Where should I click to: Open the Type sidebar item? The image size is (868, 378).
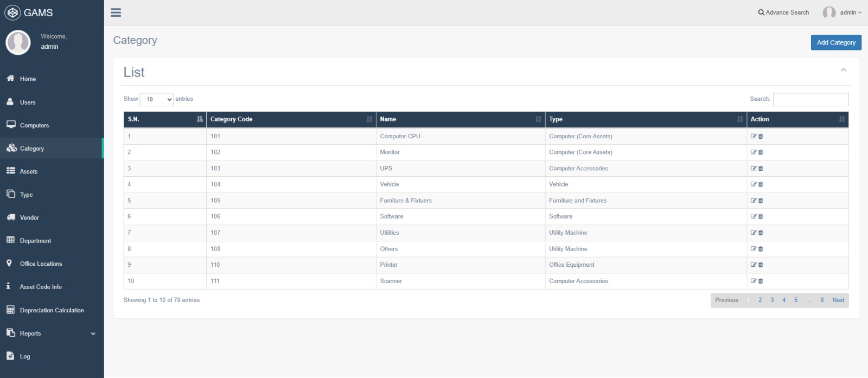(52, 195)
